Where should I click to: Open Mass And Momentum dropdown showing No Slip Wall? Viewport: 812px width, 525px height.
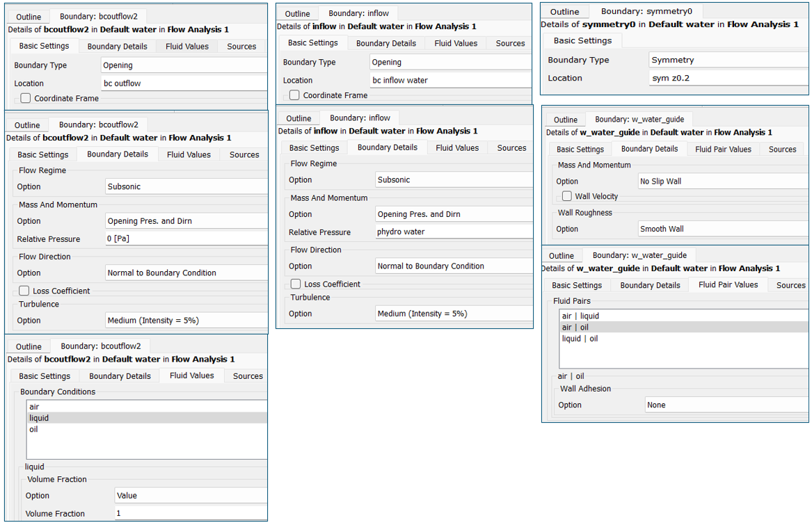coord(722,181)
